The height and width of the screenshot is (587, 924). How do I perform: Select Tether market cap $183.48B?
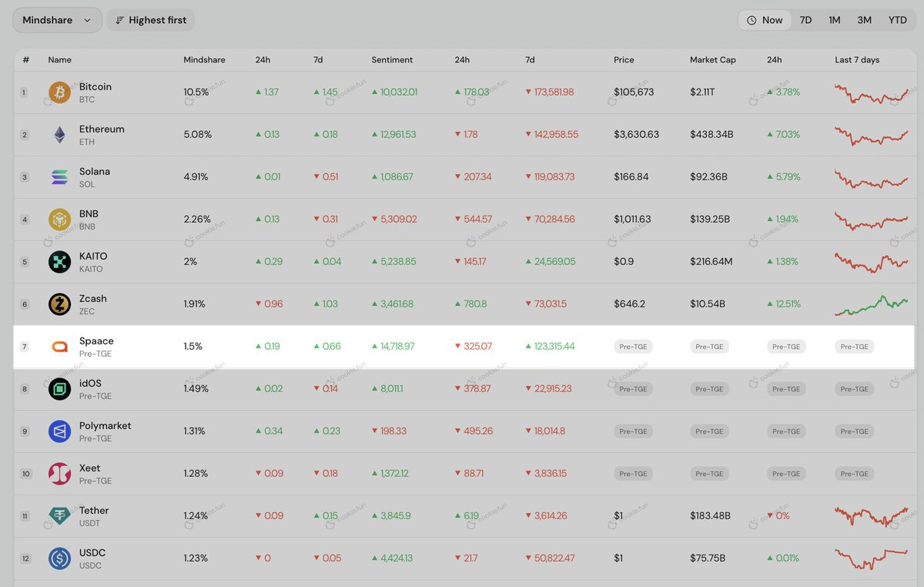coord(710,516)
